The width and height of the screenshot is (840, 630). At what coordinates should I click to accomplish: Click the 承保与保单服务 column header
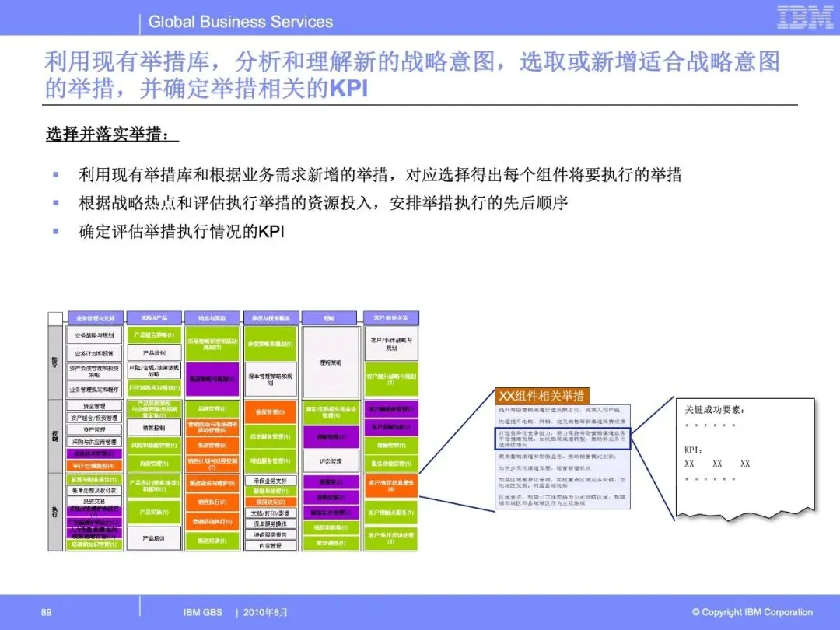(x=271, y=317)
